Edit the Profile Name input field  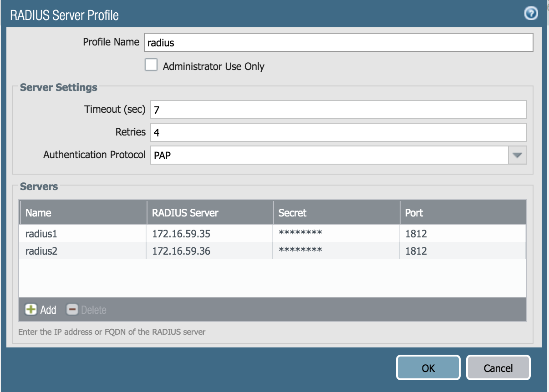pos(338,43)
